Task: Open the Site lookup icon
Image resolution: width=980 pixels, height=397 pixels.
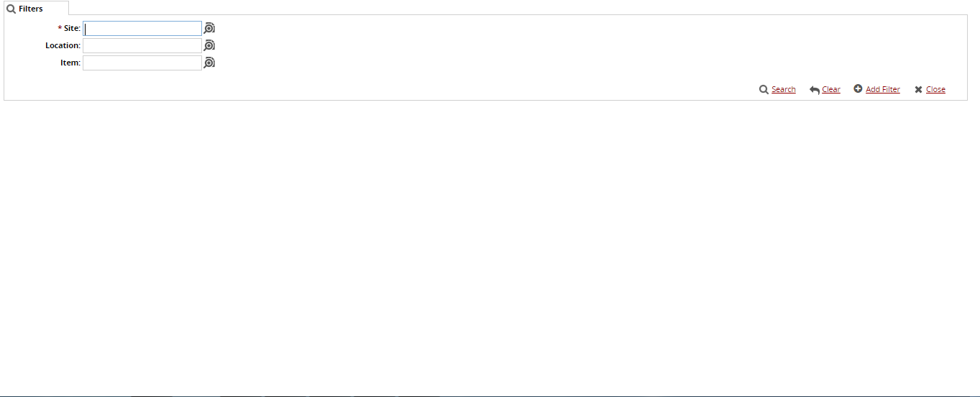Action: [209, 29]
